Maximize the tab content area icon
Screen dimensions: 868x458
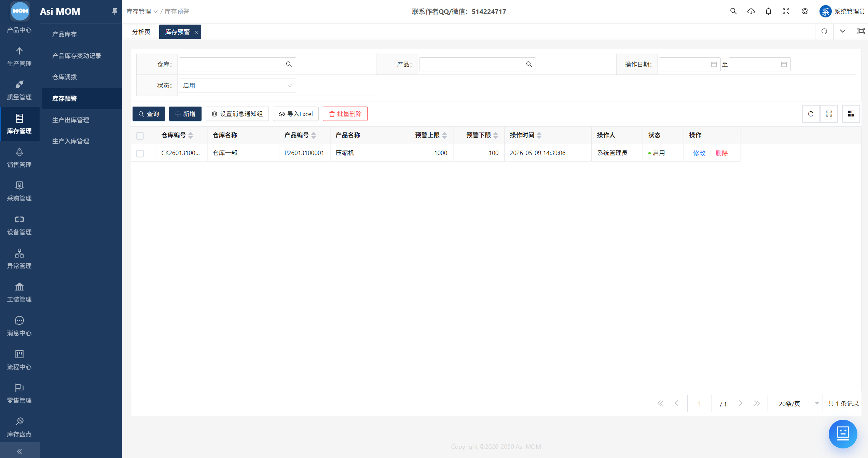tap(861, 31)
